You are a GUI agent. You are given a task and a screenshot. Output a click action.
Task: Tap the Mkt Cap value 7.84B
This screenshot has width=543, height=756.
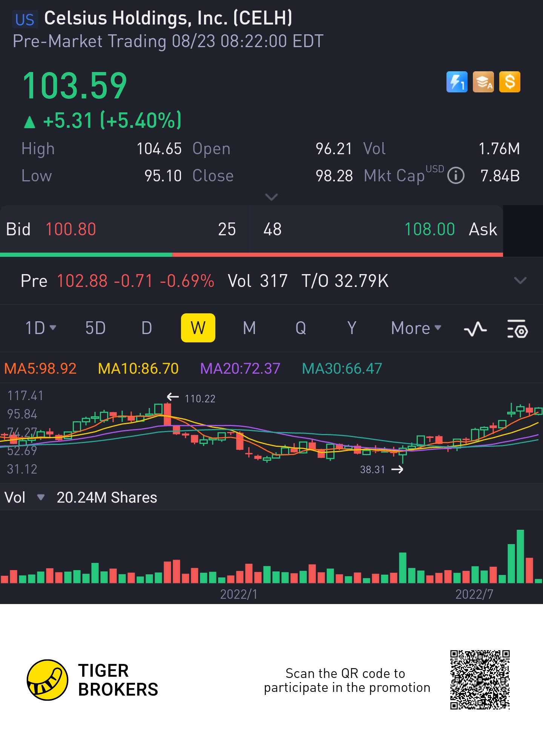click(x=500, y=176)
